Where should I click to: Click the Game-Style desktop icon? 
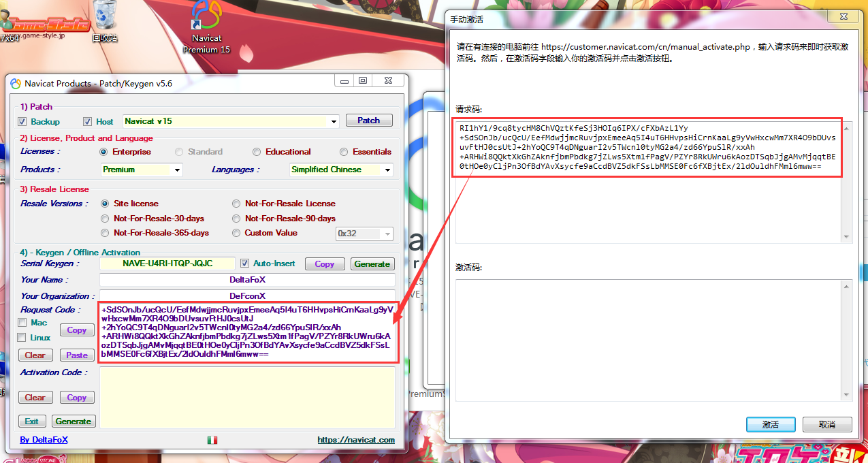[45, 23]
